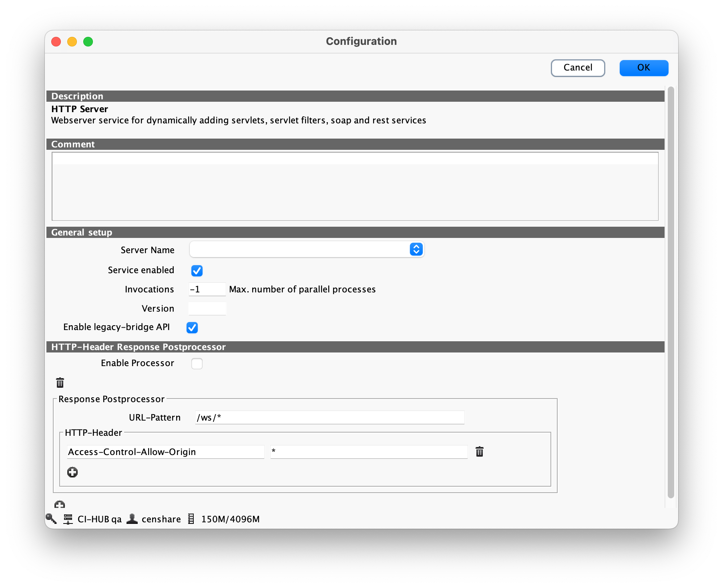Add another Response Postprocessor with bottom plus icon
The image size is (723, 588).
[60, 504]
